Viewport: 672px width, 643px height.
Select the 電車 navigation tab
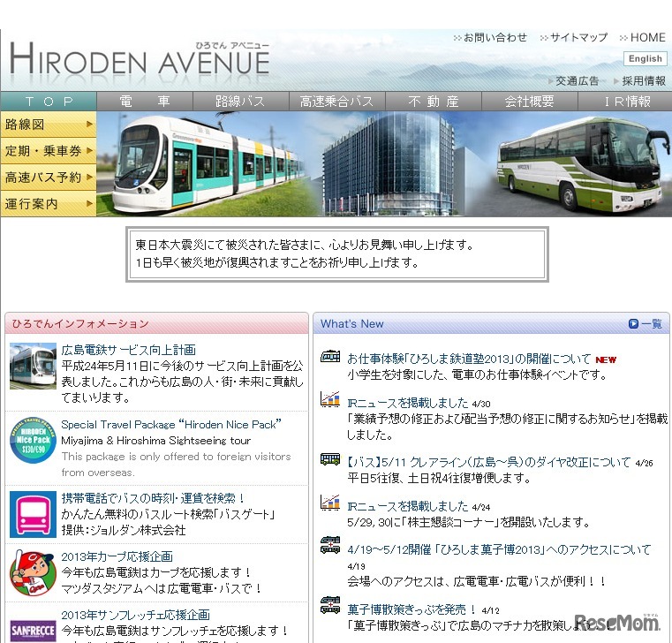point(145,102)
